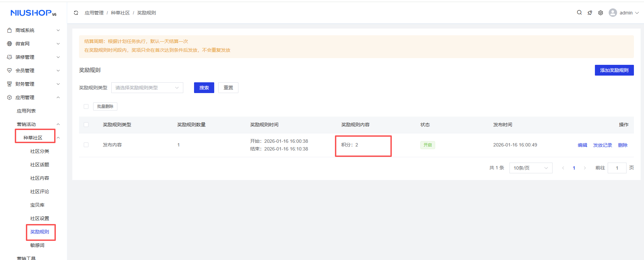644x260 pixels.
Task: Open the 奖励规则类型 dropdown selector
Action: tap(147, 88)
